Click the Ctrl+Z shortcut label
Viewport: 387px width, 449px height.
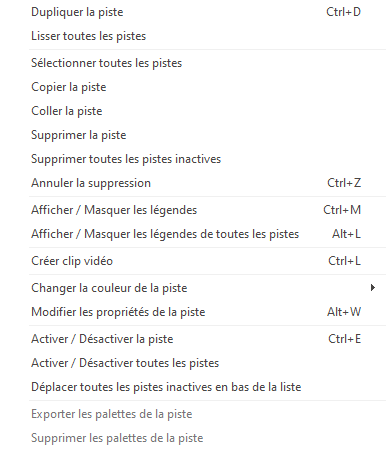pos(344,183)
